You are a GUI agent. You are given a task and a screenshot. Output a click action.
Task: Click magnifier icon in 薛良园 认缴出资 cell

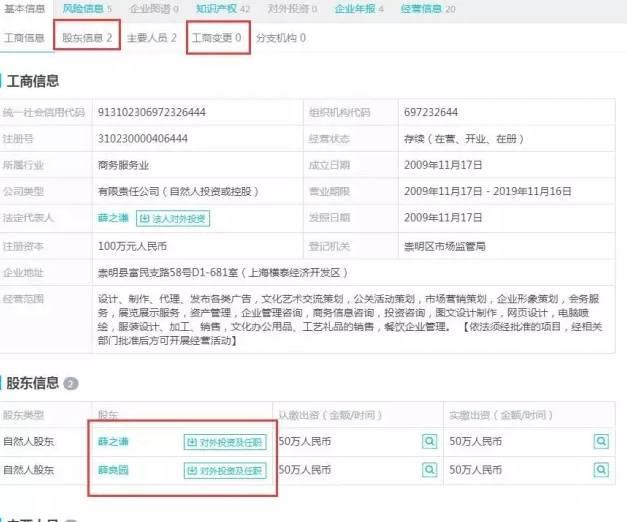pos(429,469)
